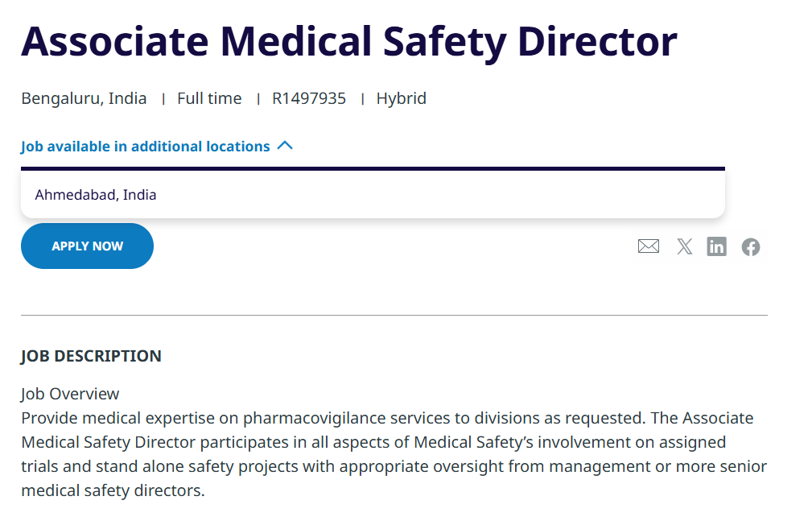Click the Full time employment label
This screenshot has height=521, width=812.
[x=209, y=97]
